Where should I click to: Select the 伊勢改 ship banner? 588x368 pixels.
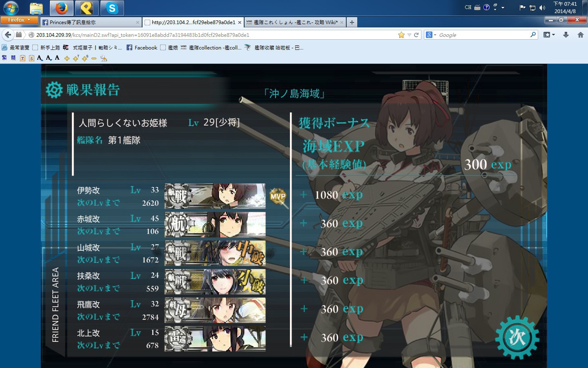pos(215,196)
